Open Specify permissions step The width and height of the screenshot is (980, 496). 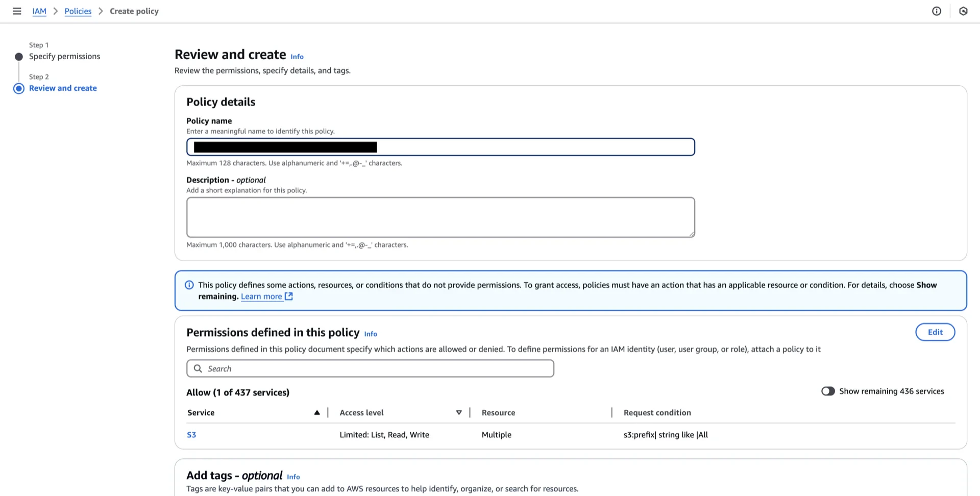pos(64,56)
